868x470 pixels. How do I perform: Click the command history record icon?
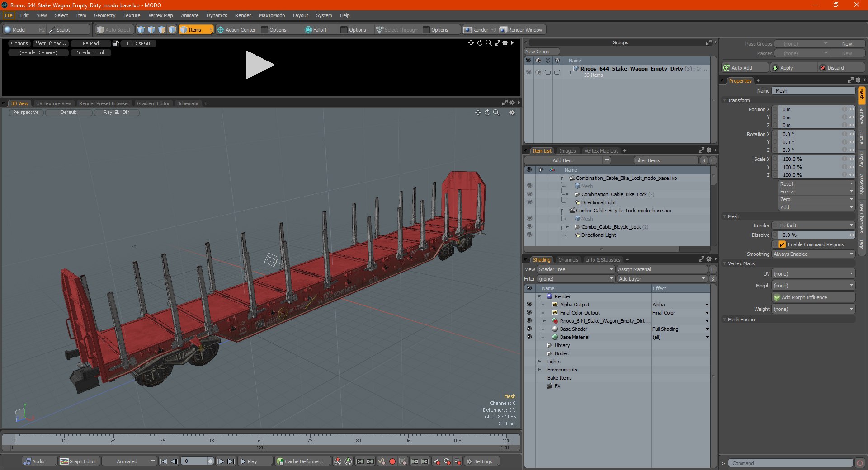coord(860,463)
